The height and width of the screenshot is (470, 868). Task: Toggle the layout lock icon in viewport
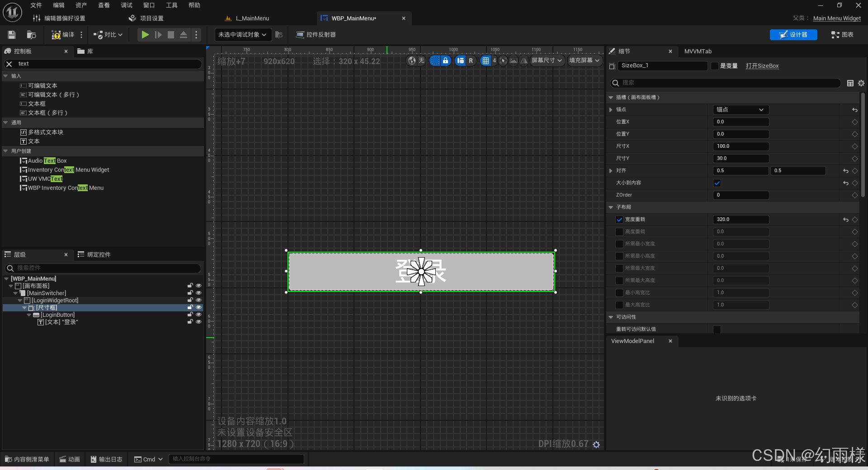446,61
